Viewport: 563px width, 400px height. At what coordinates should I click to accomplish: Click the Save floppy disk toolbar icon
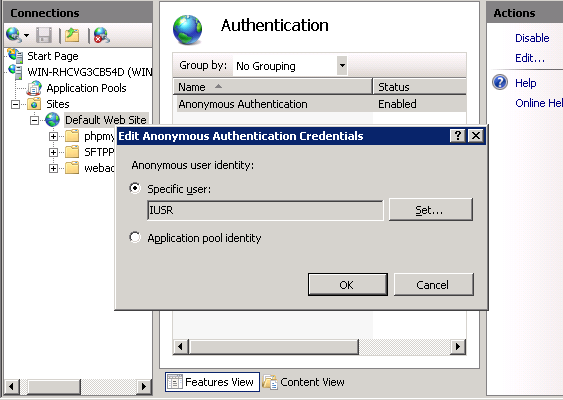tap(44, 35)
